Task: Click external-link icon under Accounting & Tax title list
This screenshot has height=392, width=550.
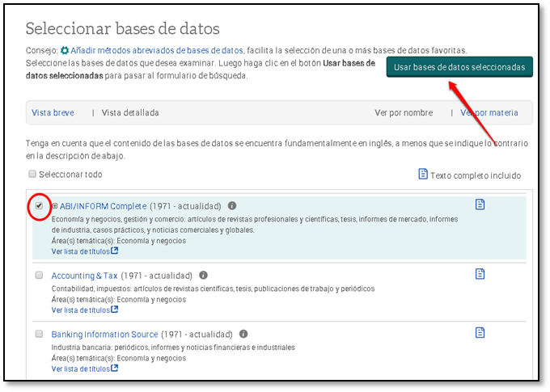Action: (114, 310)
